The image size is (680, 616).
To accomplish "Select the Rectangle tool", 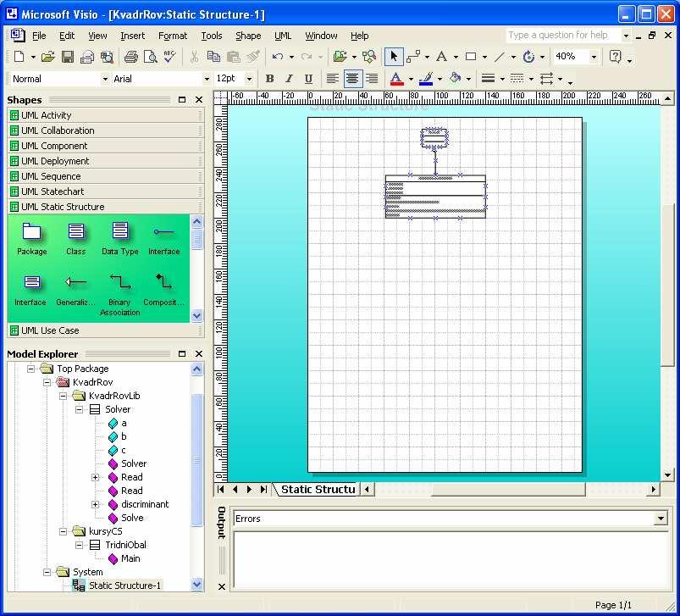I will pyautogui.click(x=471, y=57).
